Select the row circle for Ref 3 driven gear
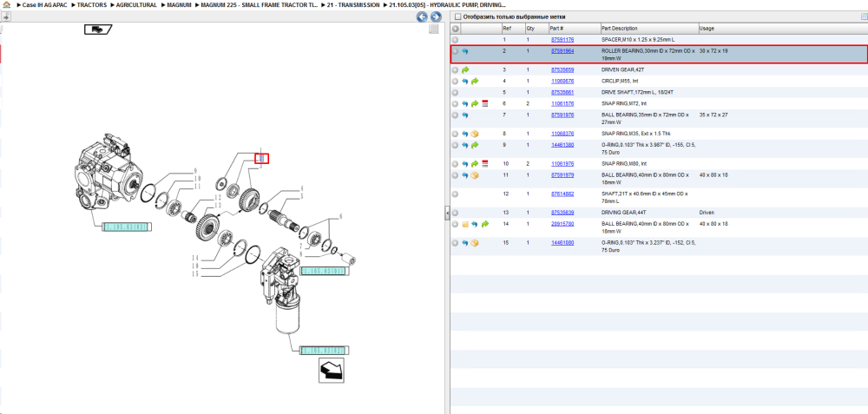This screenshot has height=414, width=868. pyautogui.click(x=455, y=70)
